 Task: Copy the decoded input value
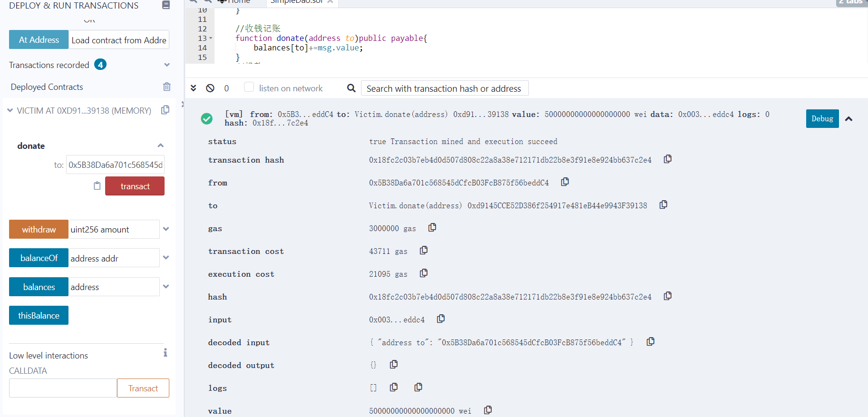coord(650,342)
